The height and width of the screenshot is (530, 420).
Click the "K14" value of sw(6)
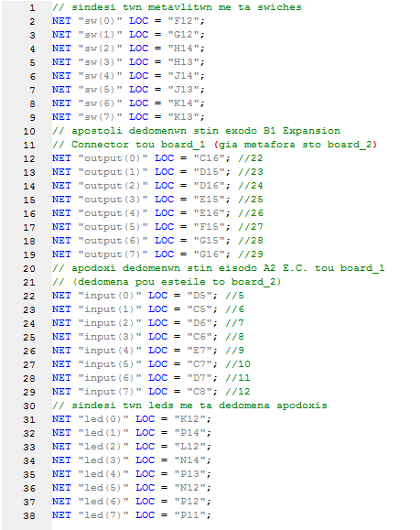[x=183, y=103]
